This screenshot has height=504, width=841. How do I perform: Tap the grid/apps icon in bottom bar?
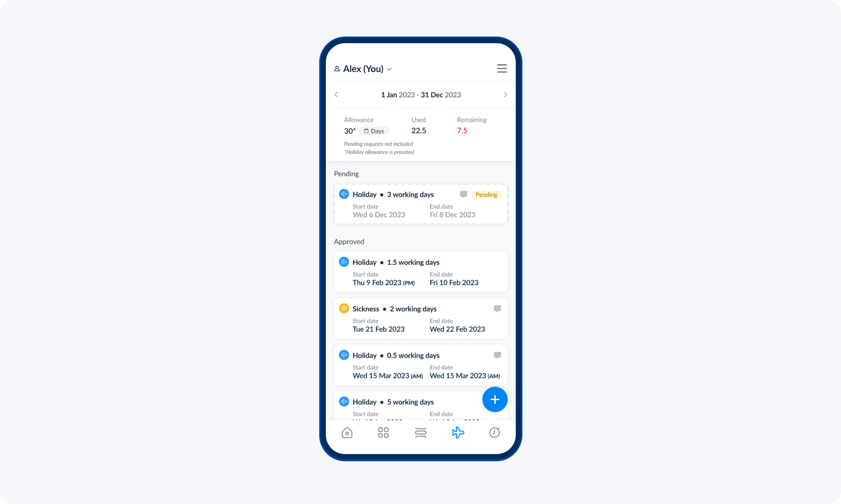383,433
